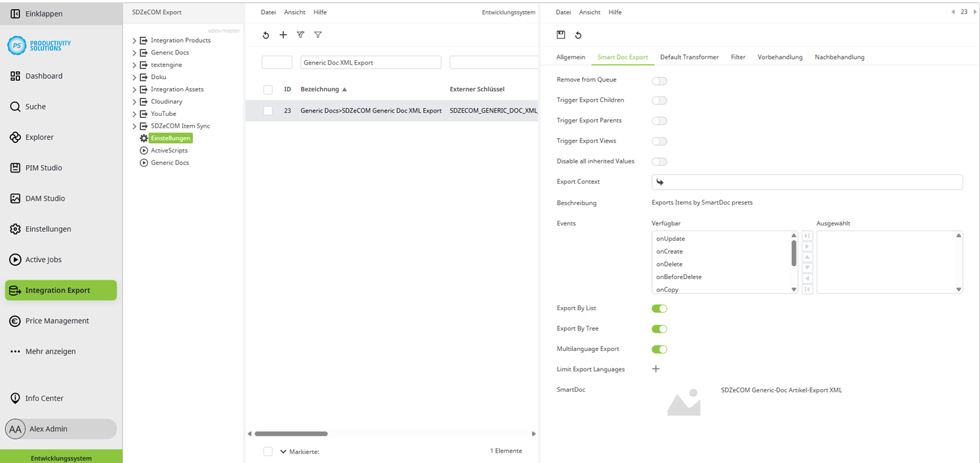The width and height of the screenshot is (980, 463).
Task: Enable the Remove from Queue toggle
Action: tap(659, 80)
